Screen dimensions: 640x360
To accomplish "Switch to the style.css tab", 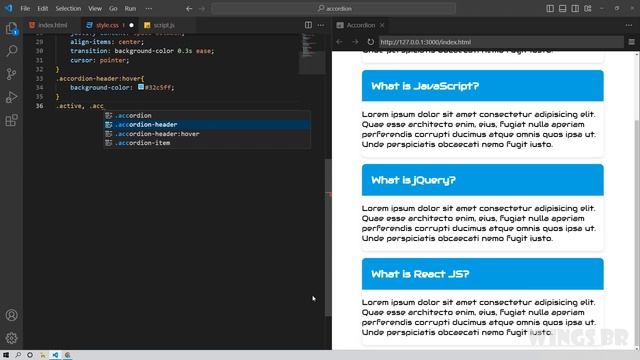I will (x=109, y=25).
